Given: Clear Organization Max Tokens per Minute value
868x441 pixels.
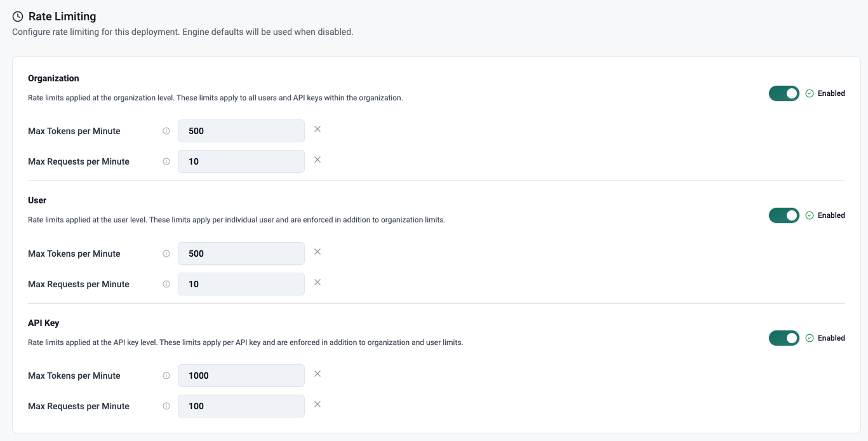Looking at the screenshot, I should [x=317, y=129].
